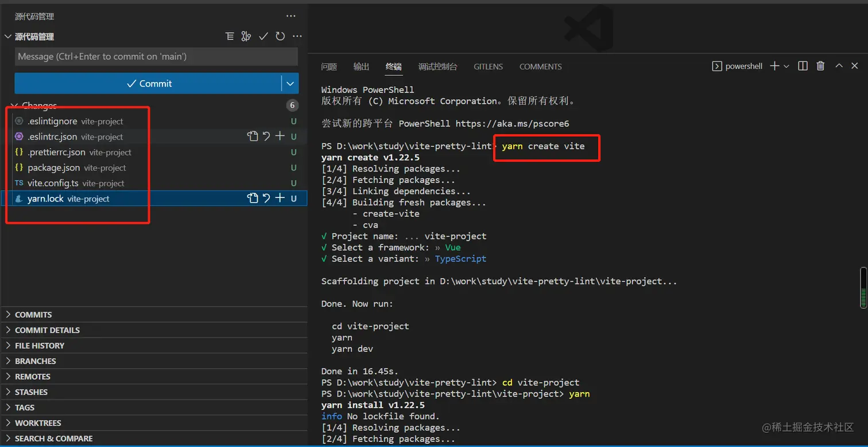The height and width of the screenshot is (447, 868).
Task: Switch changes list to tree view
Action: pyautogui.click(x=230, y=37)
